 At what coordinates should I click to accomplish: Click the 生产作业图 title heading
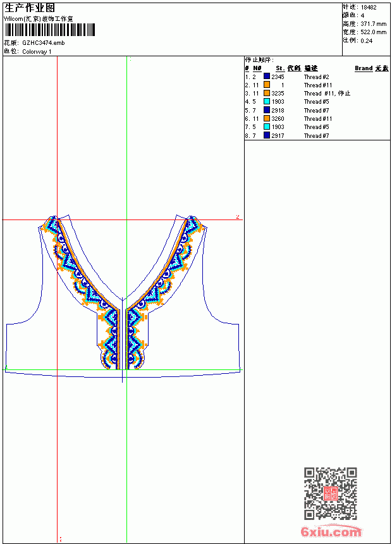[x=30, y=8]
